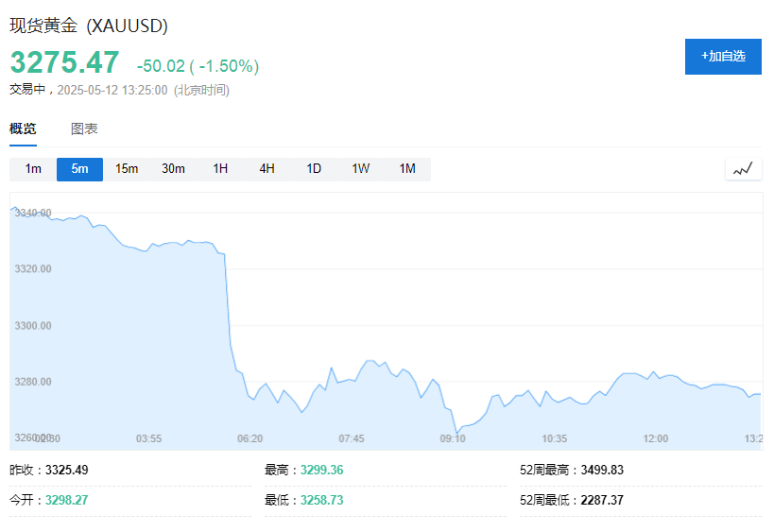
Task: Click the 12:00 time axis label
Action: [x=655, y=438]
